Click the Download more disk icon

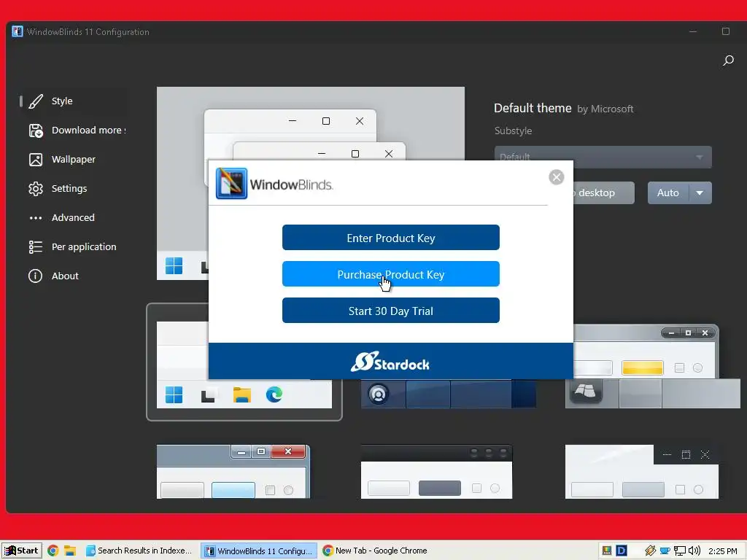[x=36, y=131]
